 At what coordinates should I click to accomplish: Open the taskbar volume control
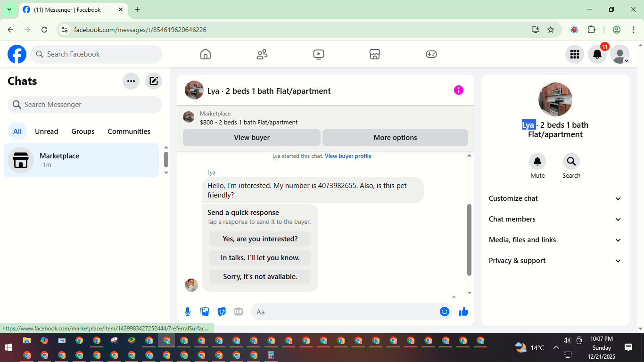tap(567, 340)
